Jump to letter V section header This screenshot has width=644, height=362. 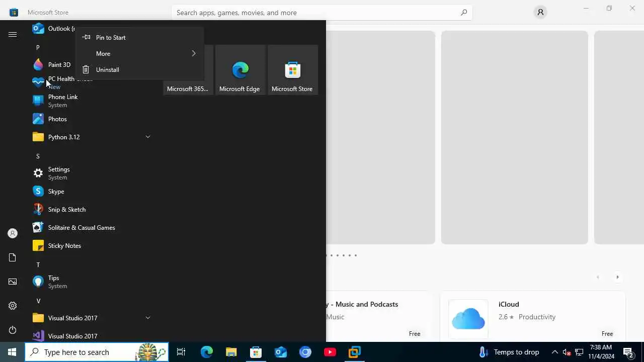click(x=38, y=301)
